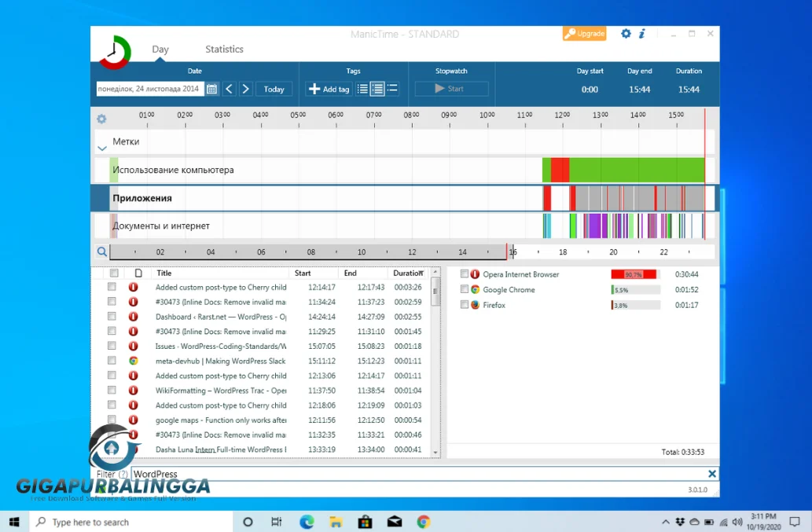Switch to the Day tab
This screenshot has width=812, height=532.
[x=160, y=50]
